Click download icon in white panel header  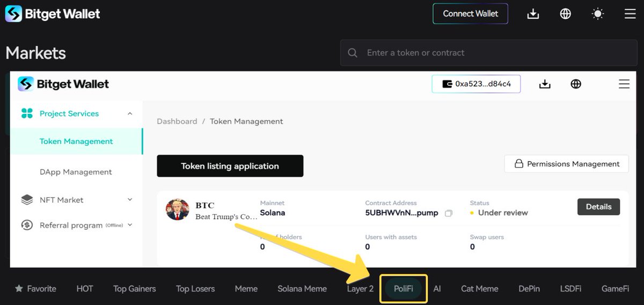(545, 84)
